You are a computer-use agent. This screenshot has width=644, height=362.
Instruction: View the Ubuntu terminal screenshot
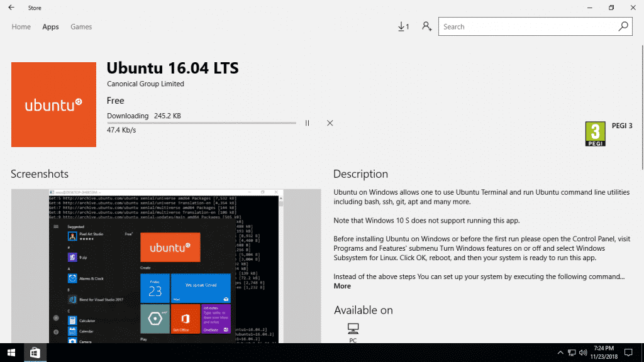167,264
